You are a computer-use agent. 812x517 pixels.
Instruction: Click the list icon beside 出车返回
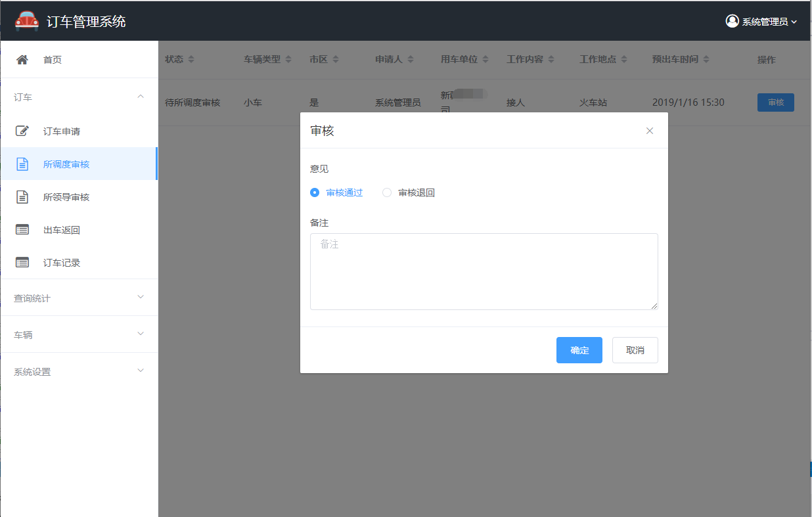[x=22, y=230]
